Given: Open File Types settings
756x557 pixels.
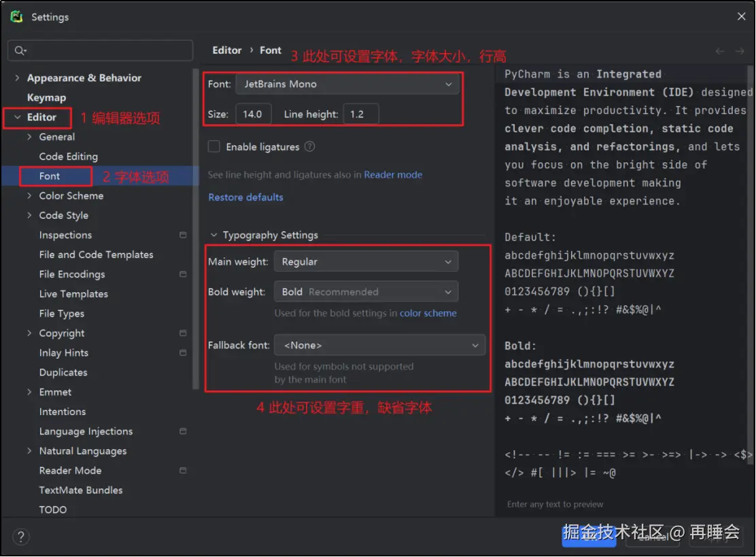Looking at the screenshot, I should click(x=62, y=314).
